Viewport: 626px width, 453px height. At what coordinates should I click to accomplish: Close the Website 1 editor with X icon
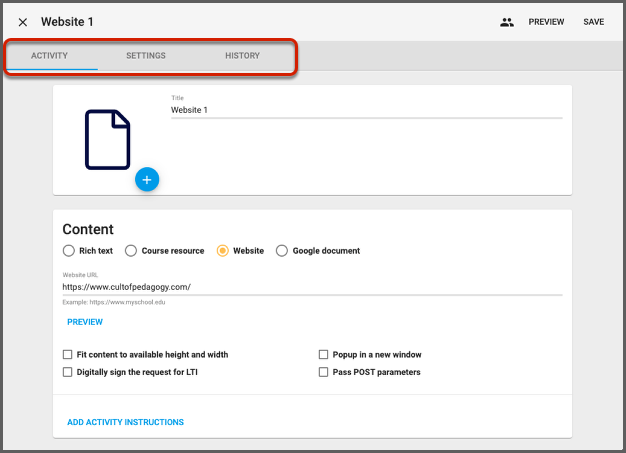tap(23, 22)
